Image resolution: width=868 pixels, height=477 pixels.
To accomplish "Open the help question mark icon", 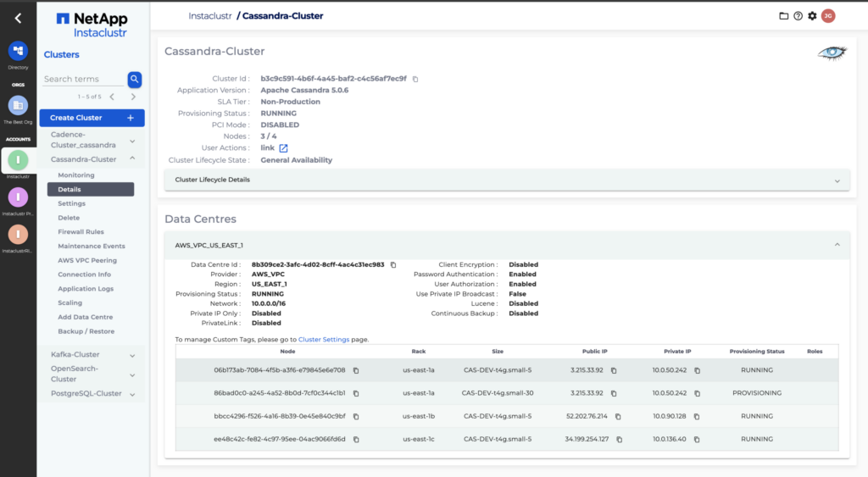I will 798,16.
